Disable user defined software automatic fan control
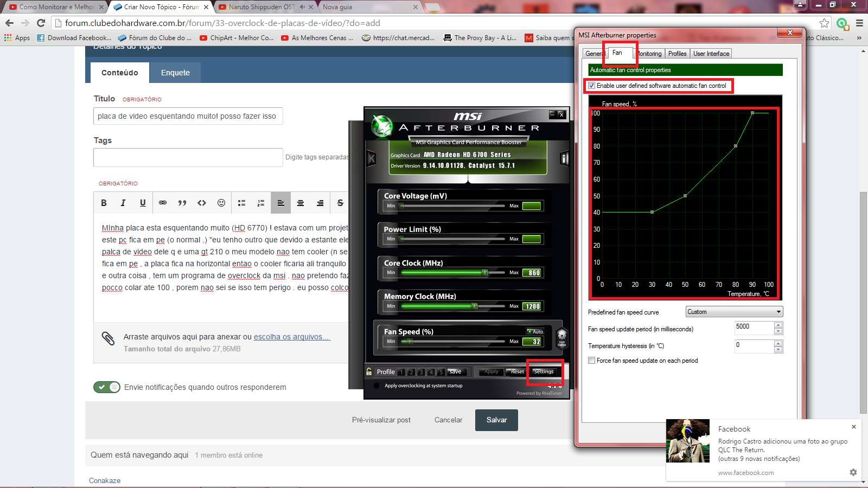This screenshot has width=868, height=488. point(592,86)
